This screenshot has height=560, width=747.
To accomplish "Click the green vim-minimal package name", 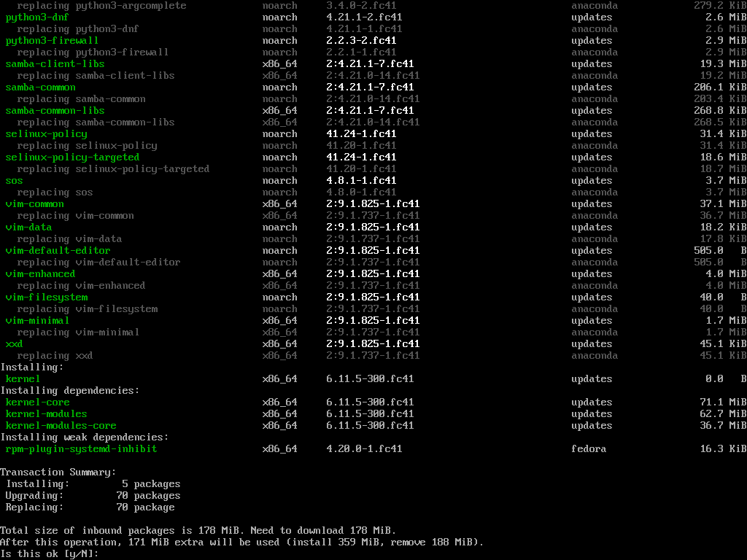I will click(x=37, y=321).
